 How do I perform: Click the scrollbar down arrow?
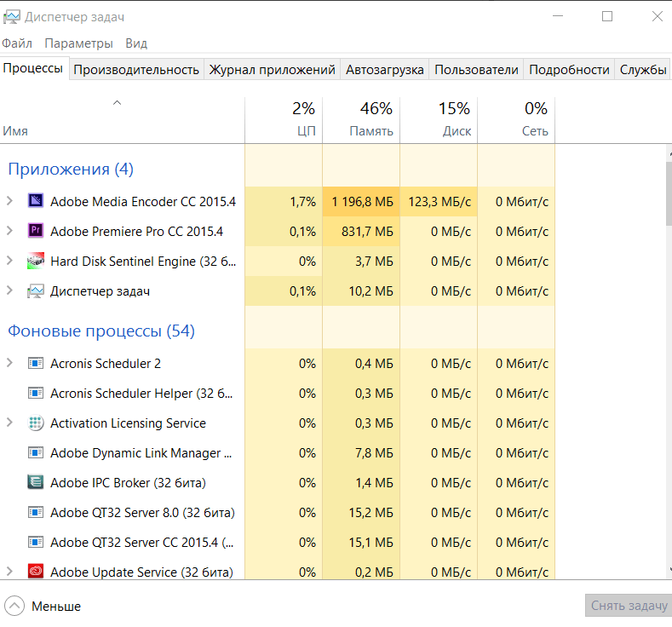pos(669,569)
